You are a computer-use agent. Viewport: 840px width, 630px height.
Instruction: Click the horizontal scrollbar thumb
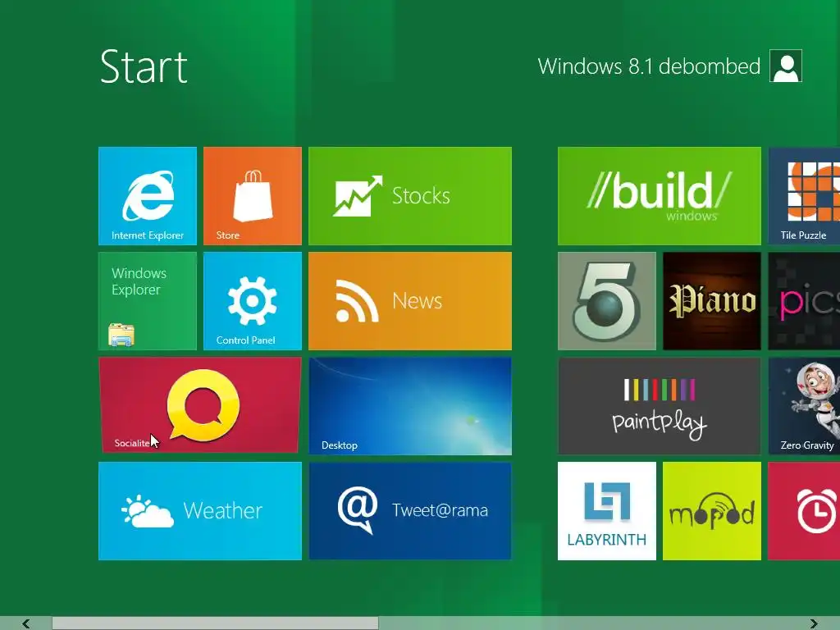[x=216, y=623]
